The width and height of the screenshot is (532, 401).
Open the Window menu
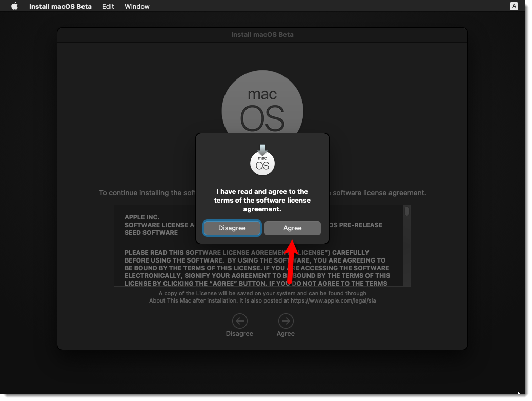137,6
